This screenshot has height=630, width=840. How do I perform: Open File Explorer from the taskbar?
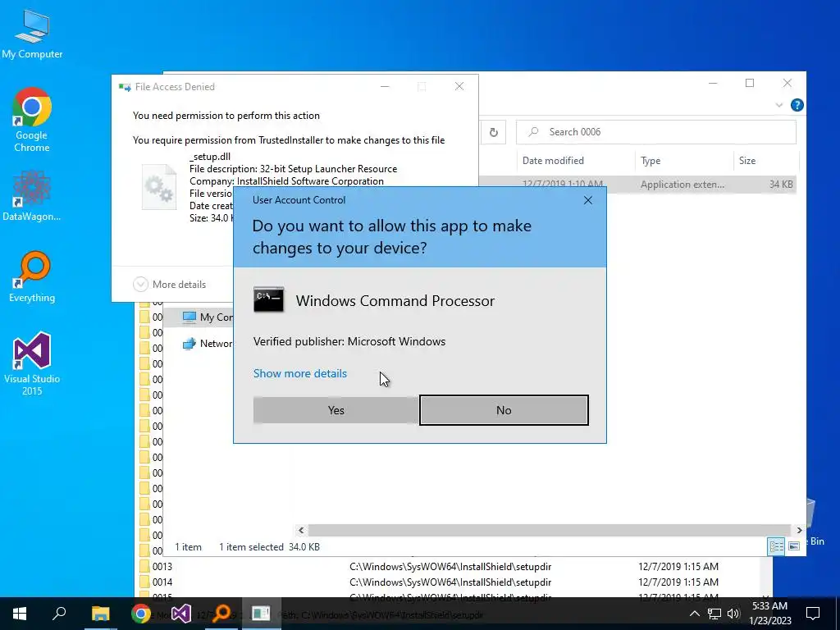tap(100, 614)
